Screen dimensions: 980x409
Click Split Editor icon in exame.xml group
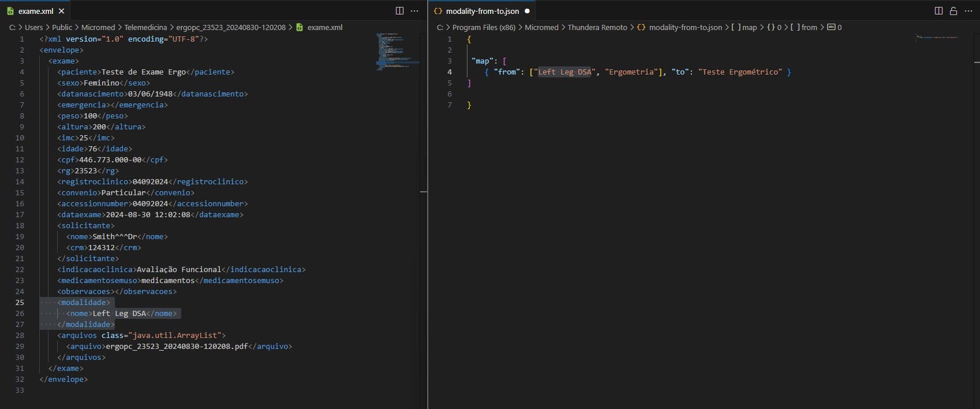point(399,11)
